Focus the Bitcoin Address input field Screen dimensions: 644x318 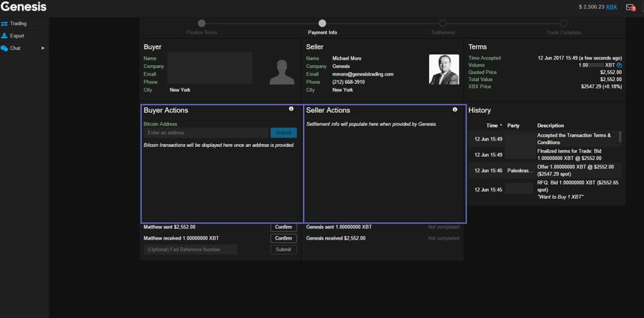(x=207, y=133)
